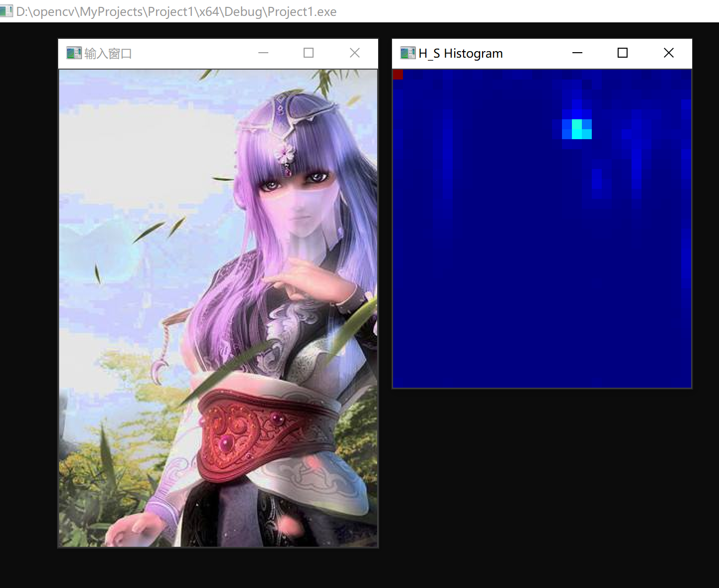Maximize the H_S Histogram window
The width and height of the screenshot is (719, 588).
[x=623, y=53]
